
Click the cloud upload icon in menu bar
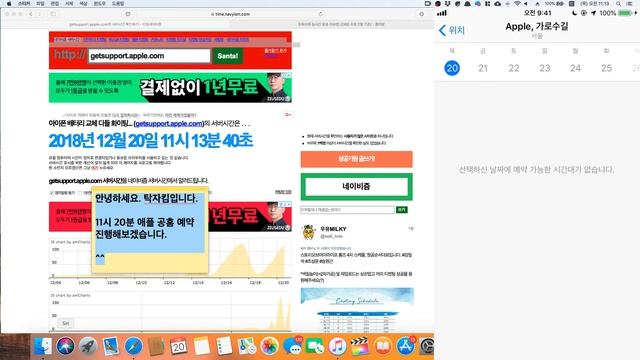pos(498,3)
